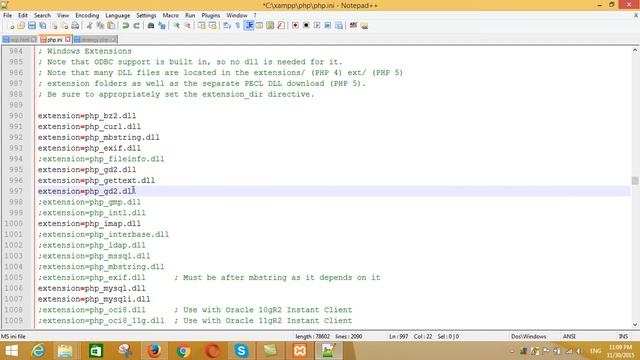640x360 pixels.
Task: Redo the last undone edit
Action: [136, 26]
